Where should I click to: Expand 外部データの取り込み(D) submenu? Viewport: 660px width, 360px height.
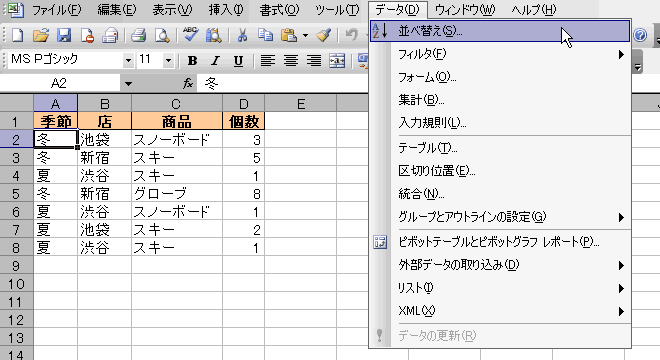click(621, 265)
